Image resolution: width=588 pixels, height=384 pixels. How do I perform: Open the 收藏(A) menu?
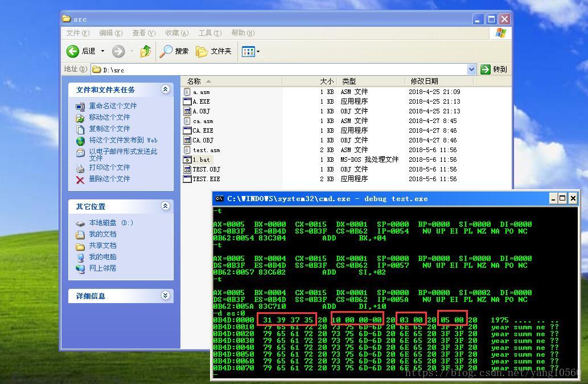coord(176,33)
